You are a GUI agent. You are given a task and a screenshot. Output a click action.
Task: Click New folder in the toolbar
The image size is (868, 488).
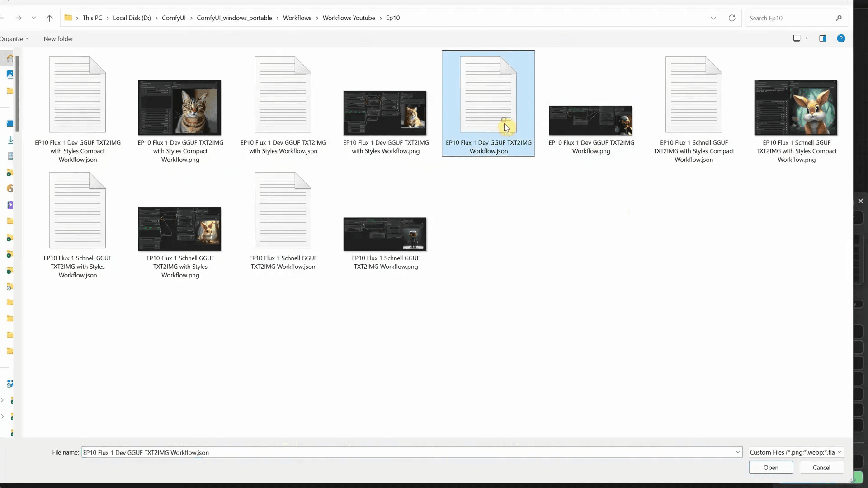pos(58,39)
